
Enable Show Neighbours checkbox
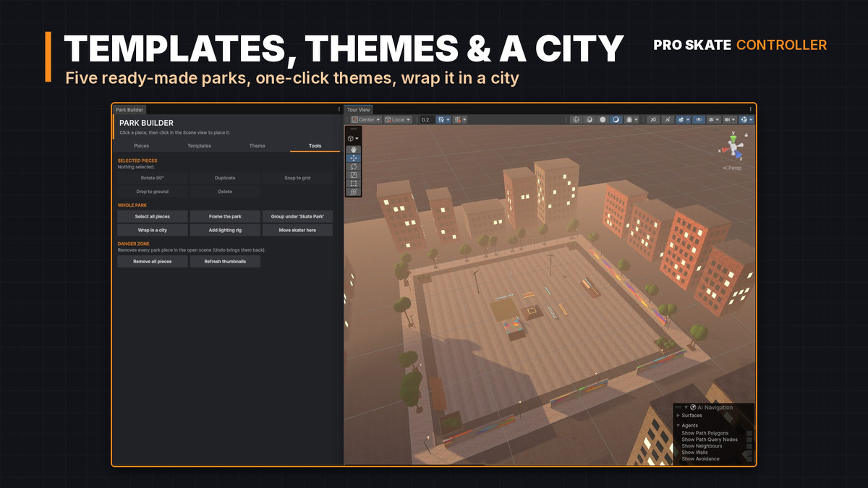point(749,446)
